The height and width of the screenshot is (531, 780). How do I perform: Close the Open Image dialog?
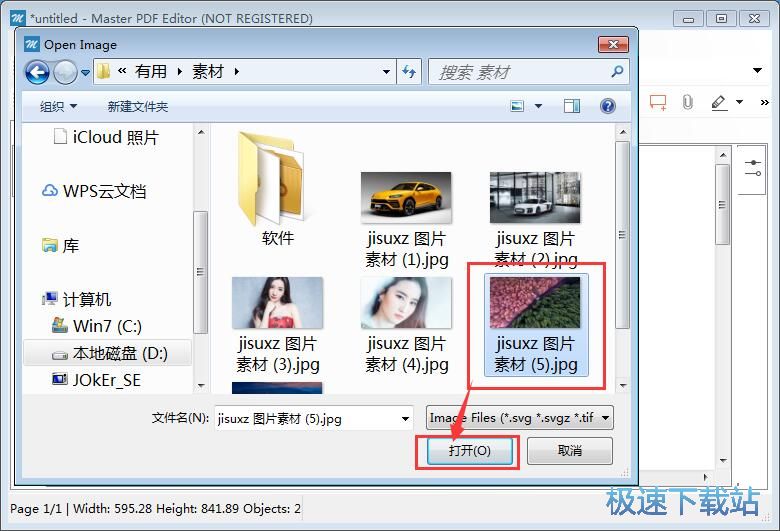click(x=613, y=45)
